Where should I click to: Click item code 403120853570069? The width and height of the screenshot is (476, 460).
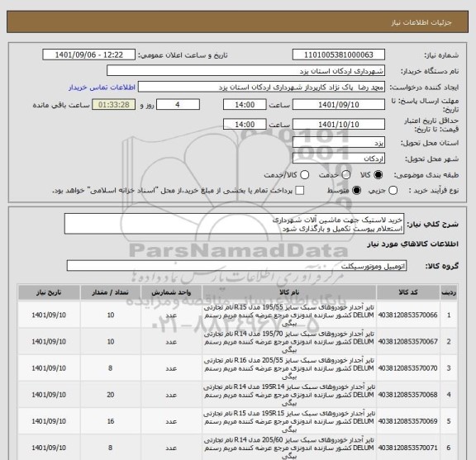pos(408,421)
